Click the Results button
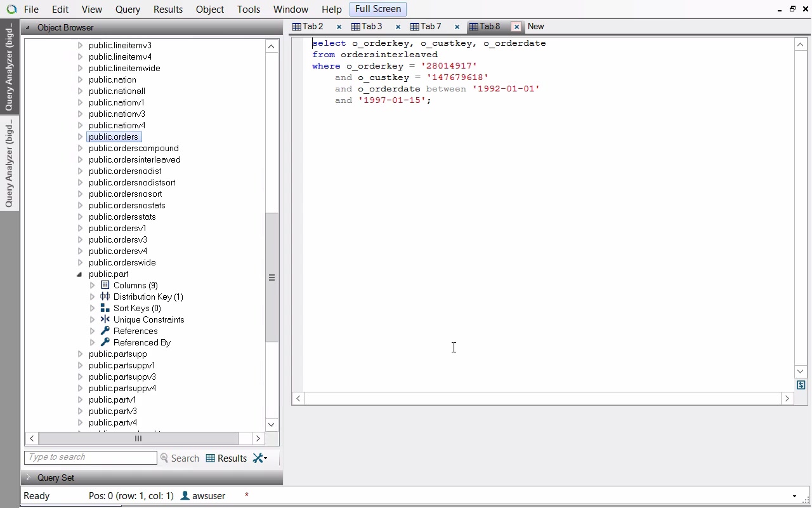The width and height of the screenshot is (812, 508). 226,458
